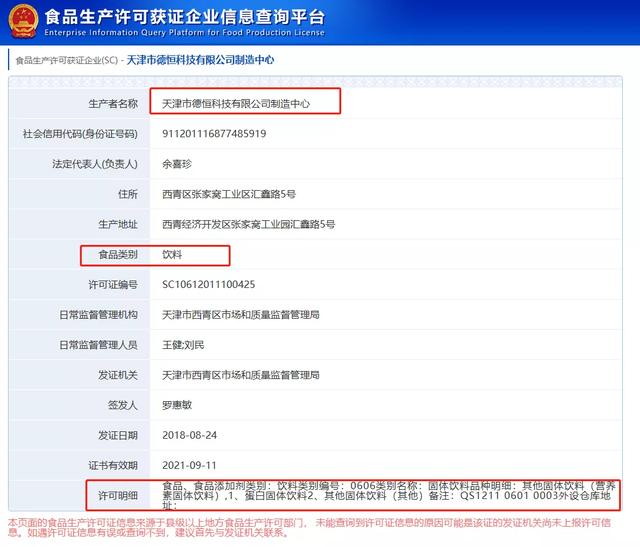This screenshot has width=640, height=547.
Task: Select the 发证日期 label
Action: pos(118,436)
